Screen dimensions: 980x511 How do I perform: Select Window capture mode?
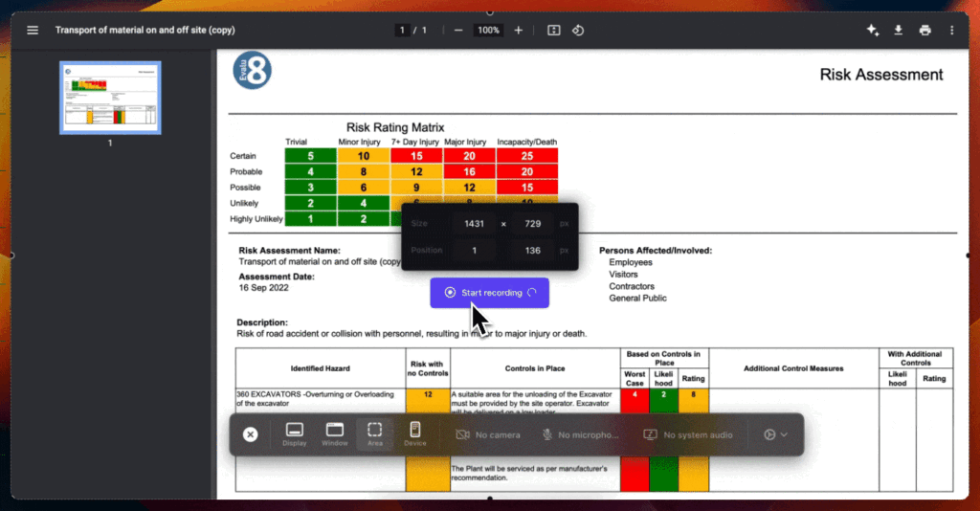coord(334,434)
